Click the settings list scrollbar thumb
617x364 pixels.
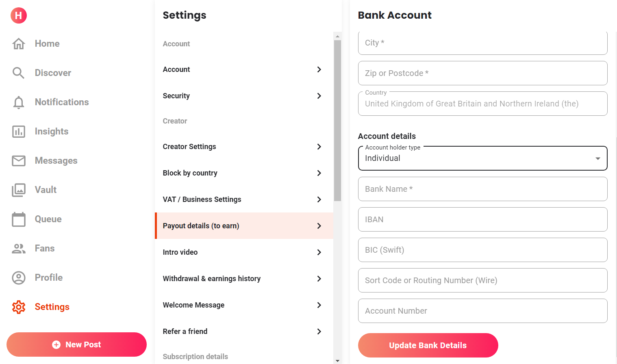coord(337,120)
